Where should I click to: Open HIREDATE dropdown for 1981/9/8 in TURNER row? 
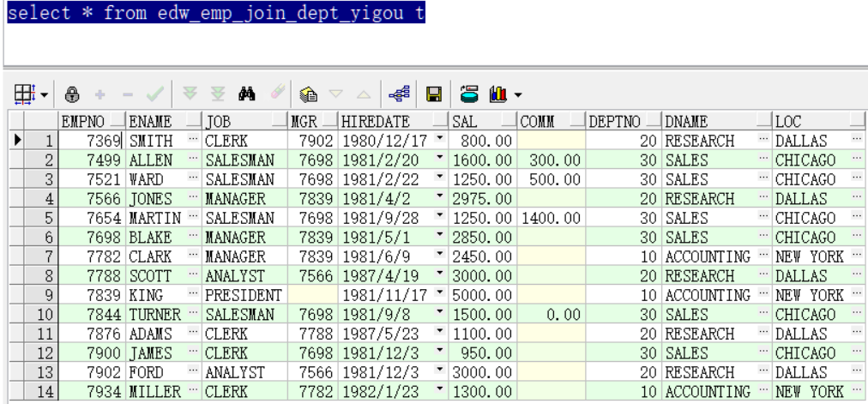[x=439, y=311]
